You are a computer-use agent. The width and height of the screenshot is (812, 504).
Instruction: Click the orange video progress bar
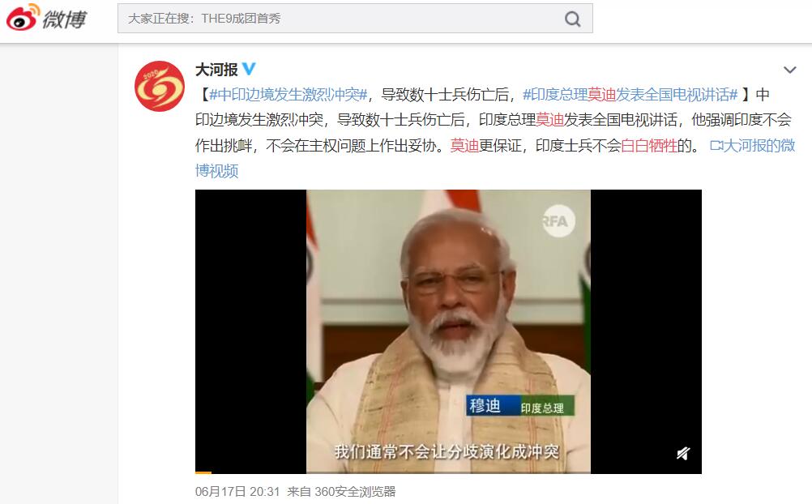point(203,472)
